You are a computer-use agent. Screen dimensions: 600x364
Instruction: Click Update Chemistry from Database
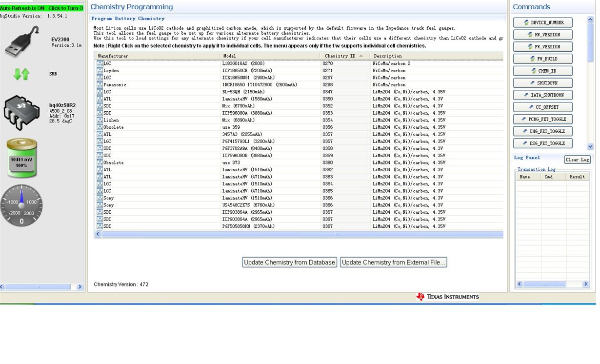click(290, 263)
